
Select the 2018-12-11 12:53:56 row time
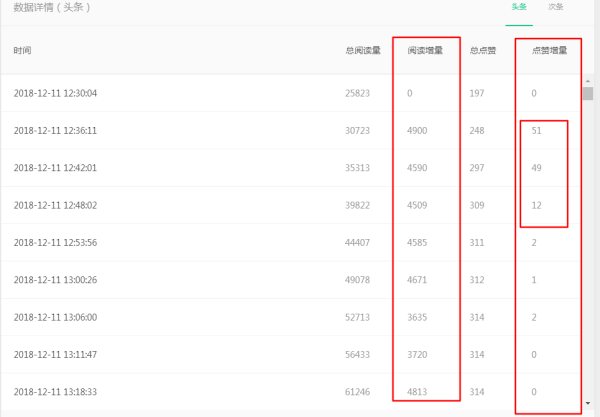(x=55, y=243)
